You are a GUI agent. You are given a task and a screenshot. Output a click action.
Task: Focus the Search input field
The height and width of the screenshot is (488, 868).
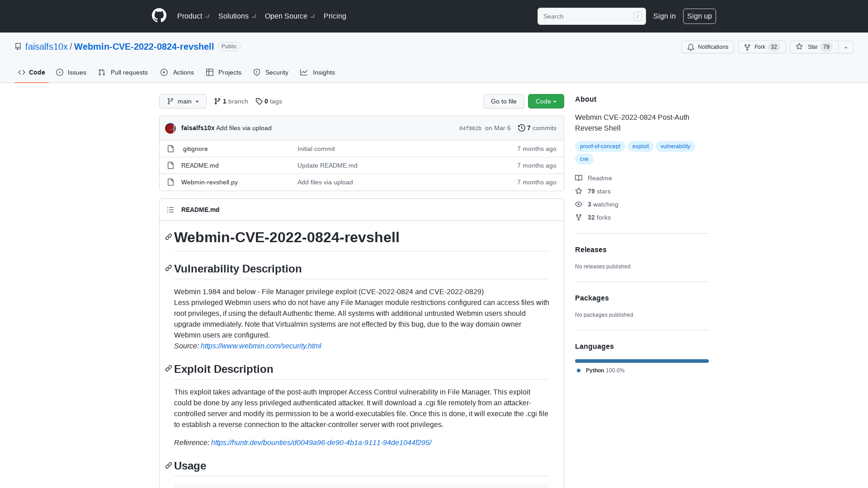tap(591, 16)
